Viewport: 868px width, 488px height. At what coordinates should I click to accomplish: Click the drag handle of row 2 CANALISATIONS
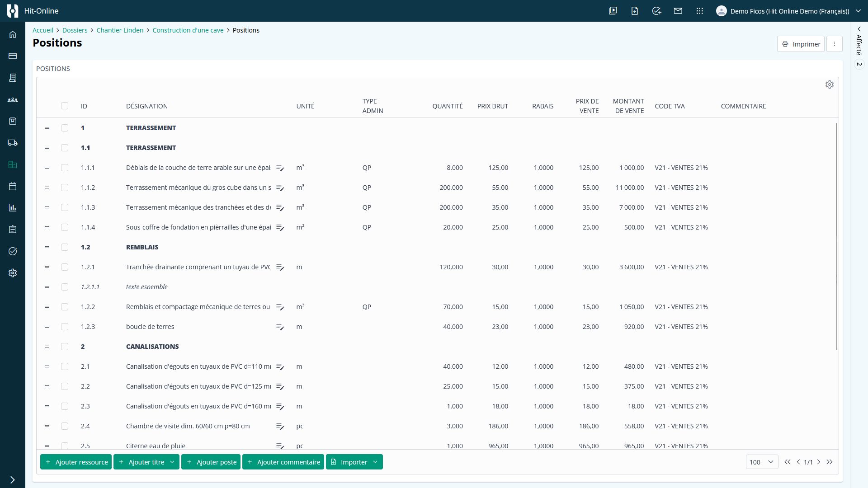[47, 347]
